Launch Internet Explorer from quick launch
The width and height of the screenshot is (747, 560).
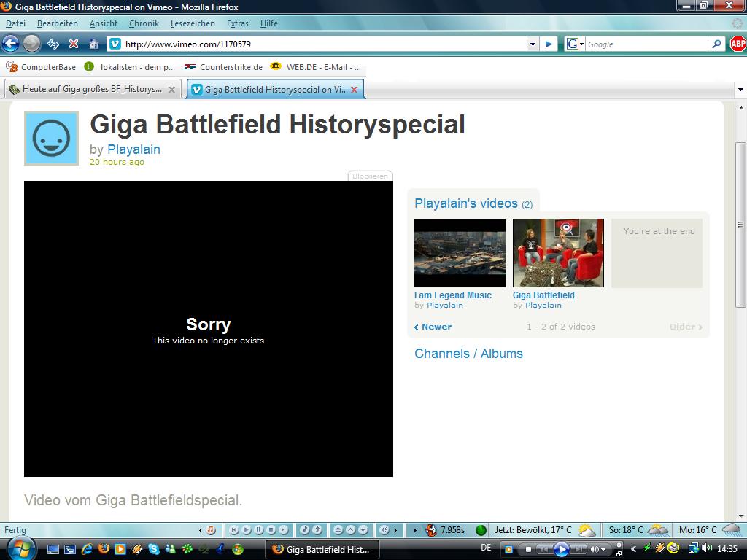tap(87, 549)
